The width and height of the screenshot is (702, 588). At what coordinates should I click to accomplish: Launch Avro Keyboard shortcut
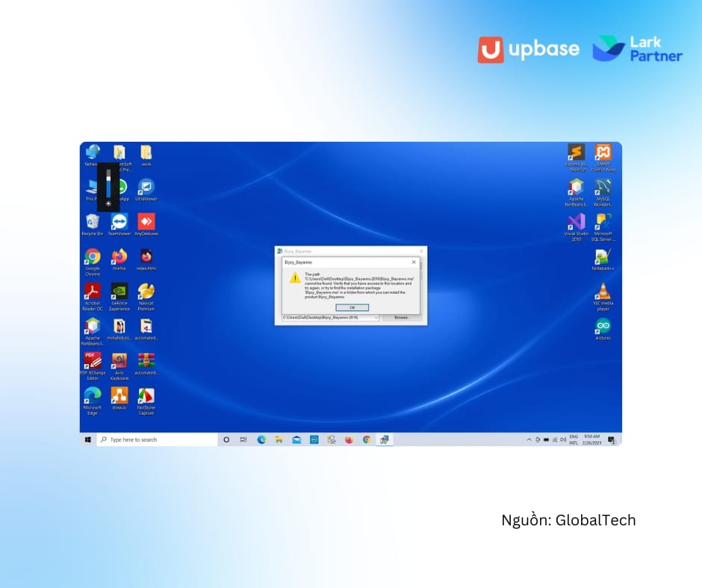(119, 366)
